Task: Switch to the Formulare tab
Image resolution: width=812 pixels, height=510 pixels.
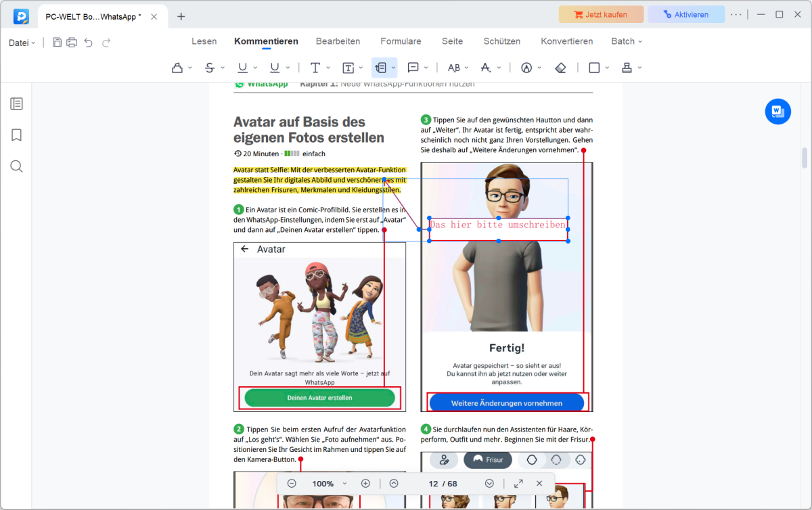Action: (401, 41)
